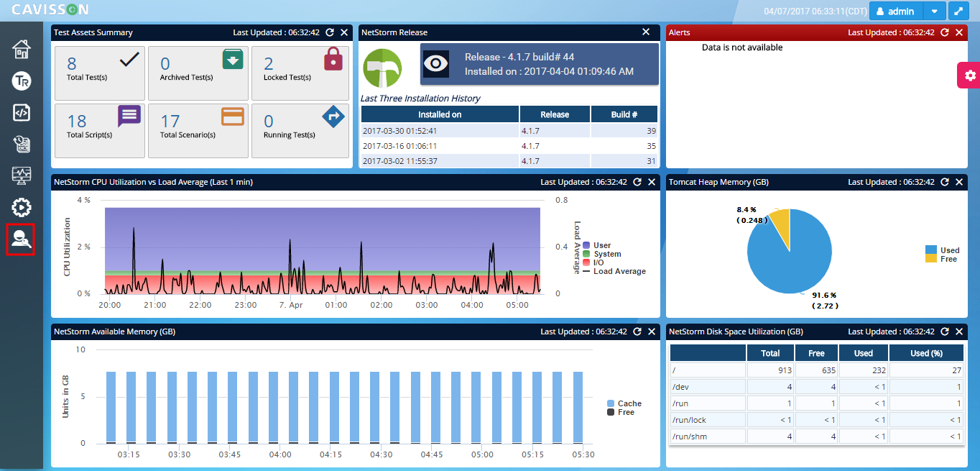The image size is (980, 471).
Task: Click the "Data is not available" alerts message
Action: 742,47
